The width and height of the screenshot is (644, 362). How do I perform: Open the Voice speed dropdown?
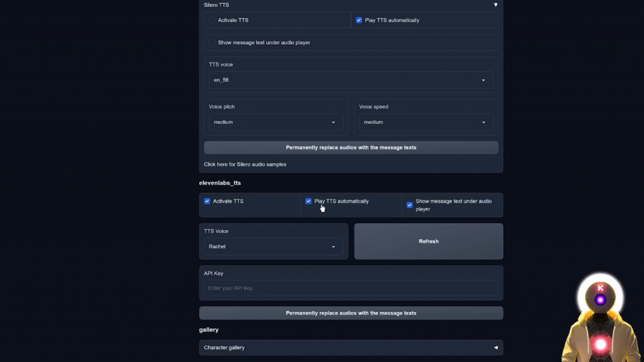[426, 123]
